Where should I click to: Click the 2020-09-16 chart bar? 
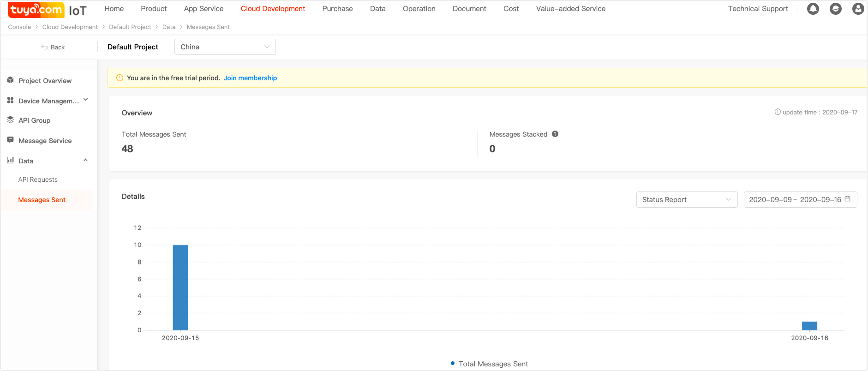(x=809, y=326)
